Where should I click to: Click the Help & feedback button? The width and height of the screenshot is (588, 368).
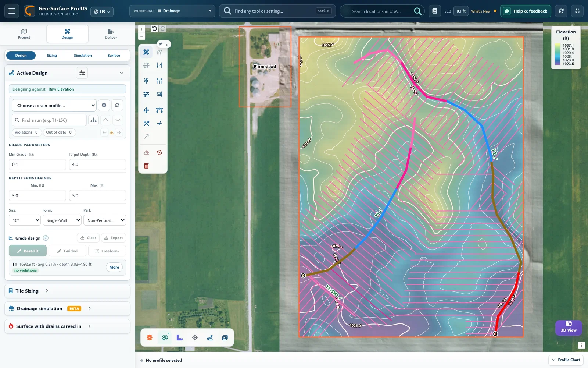(526, 11)
